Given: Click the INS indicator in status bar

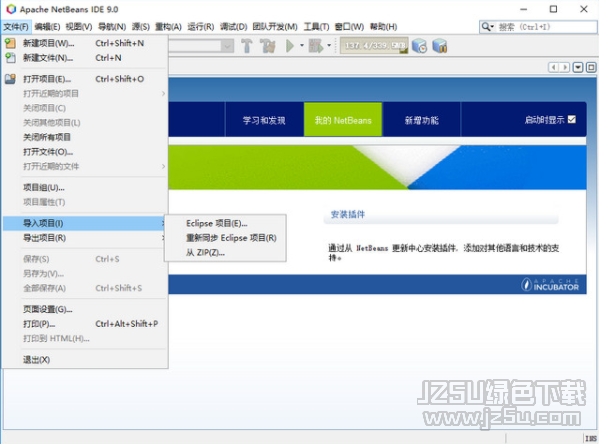Looking at the screenshot, I should pos(591,438).
